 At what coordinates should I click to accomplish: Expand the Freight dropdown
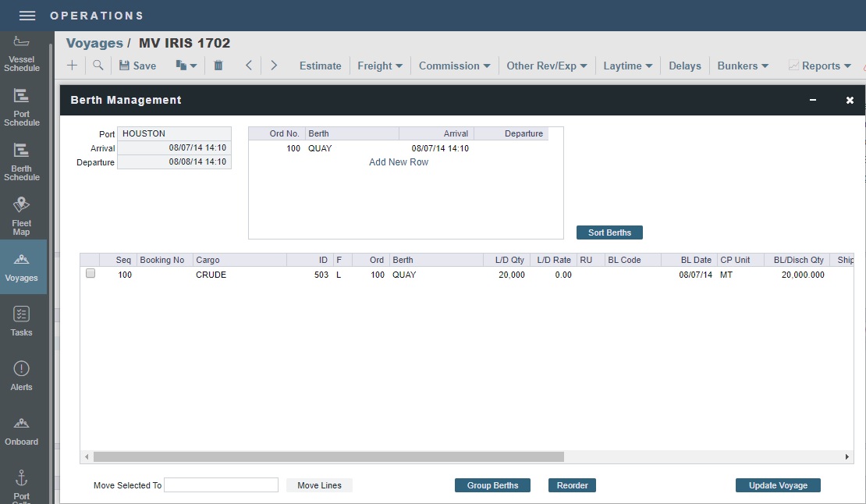pyautogui.click(x=380, y=66)
